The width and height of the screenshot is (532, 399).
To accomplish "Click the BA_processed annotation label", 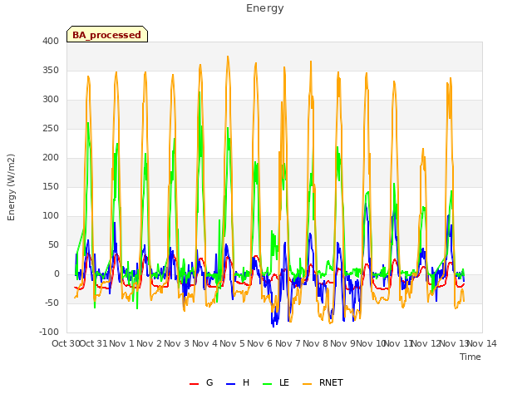I will [x=107, y=35].
